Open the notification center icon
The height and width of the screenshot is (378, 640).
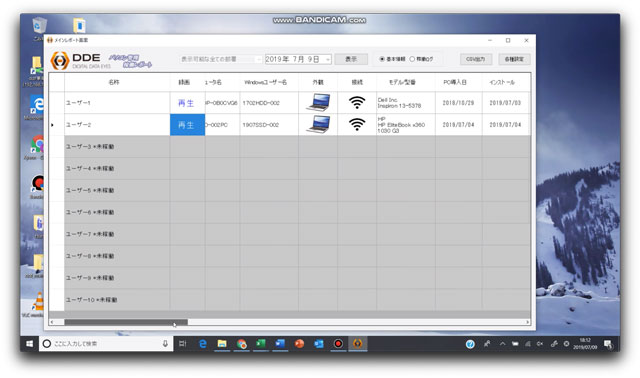[608, 344]
